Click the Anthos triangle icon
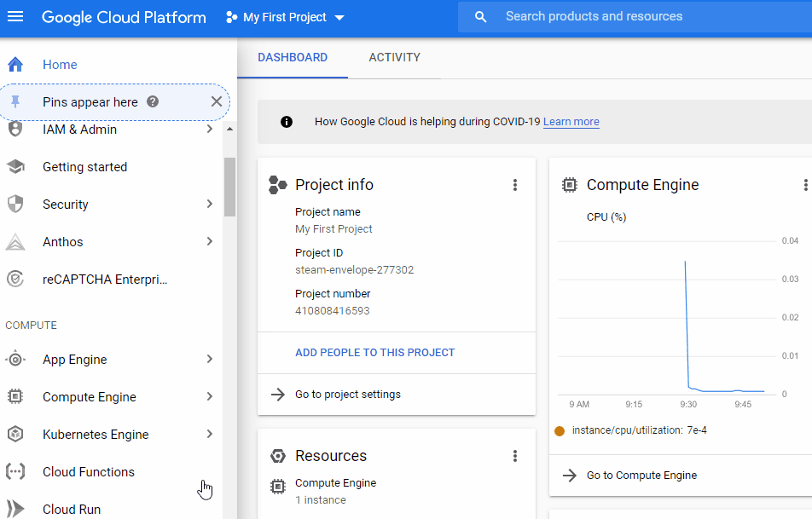Image resolution: width=812 pixels, height=519 pixels. [x=15, y=242]
